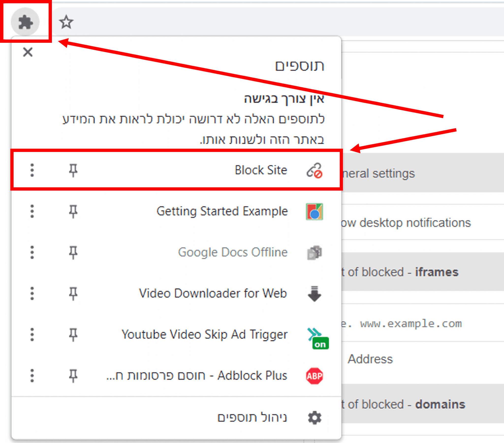Open more options for Getting Started Example
504x443 pixels.
click(32, 211)
